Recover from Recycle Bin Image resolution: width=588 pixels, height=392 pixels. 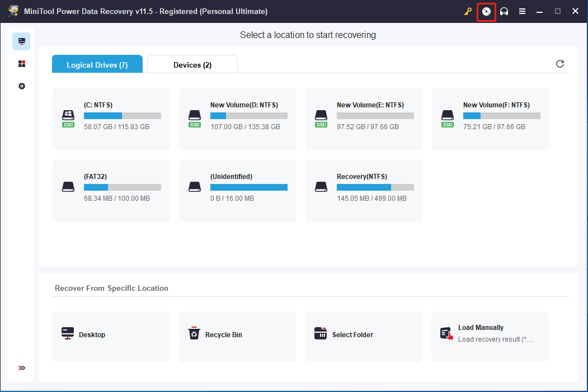[x=237, y=337]
